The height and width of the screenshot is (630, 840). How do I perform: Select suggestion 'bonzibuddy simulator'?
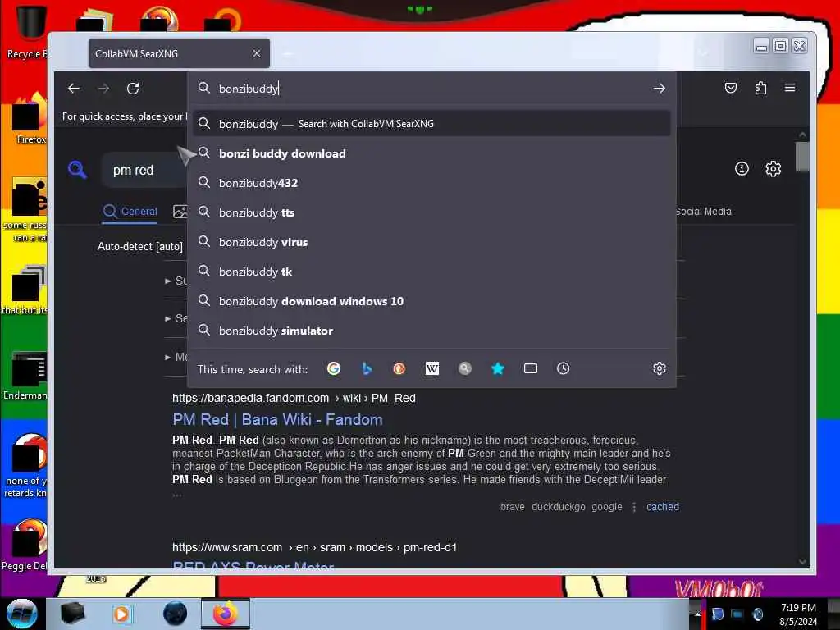(x=431, y=331)
